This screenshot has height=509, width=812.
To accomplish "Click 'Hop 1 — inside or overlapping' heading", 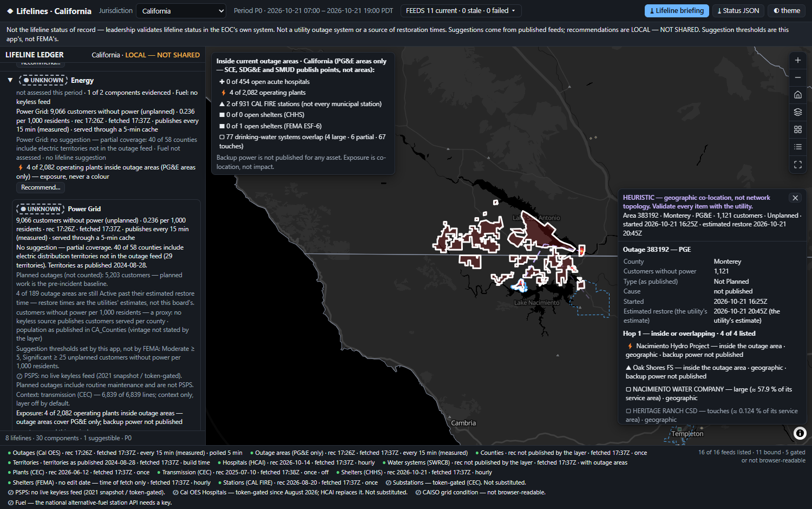I will (x=689, y=334).
